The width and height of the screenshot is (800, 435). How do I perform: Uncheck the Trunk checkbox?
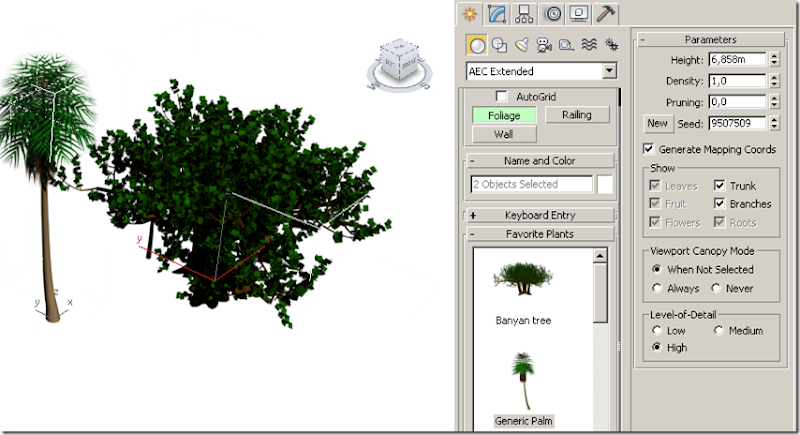pos(719,185)
